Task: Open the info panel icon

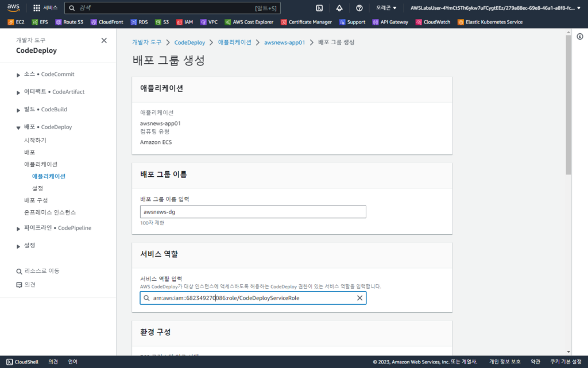Action: pyautogui.click(x=580, y=36)
